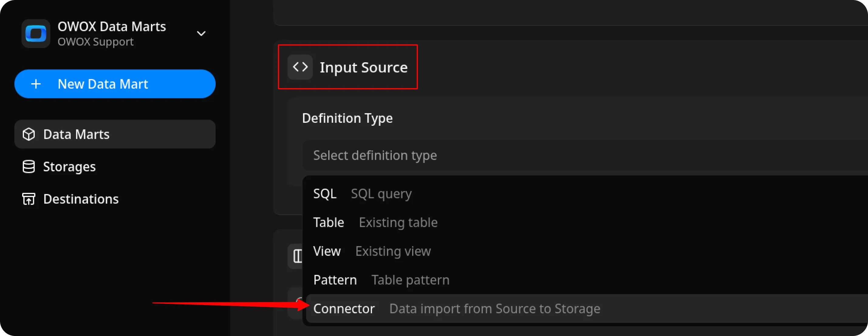Click the partially hidden columns icon
The height and width of the screenshot is (336, 868).
pyautogui.click(x=296, y=256)
